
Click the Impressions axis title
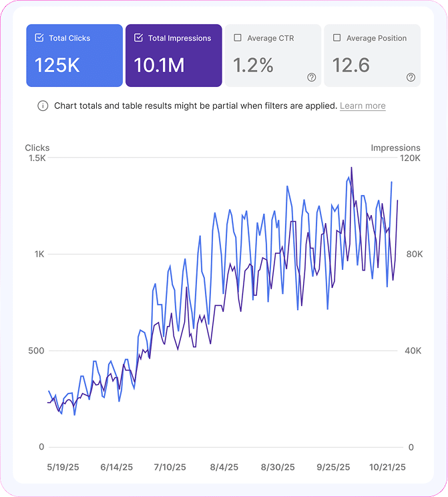coord(395,148)
